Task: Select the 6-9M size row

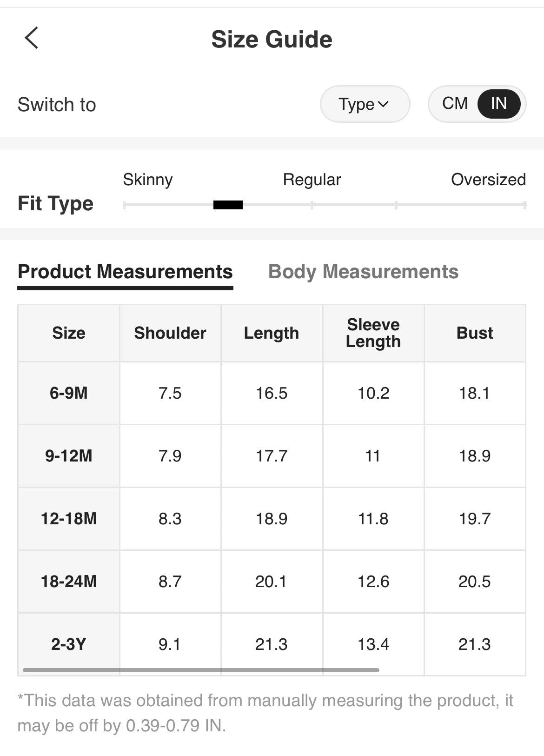Action: (69, 393)
